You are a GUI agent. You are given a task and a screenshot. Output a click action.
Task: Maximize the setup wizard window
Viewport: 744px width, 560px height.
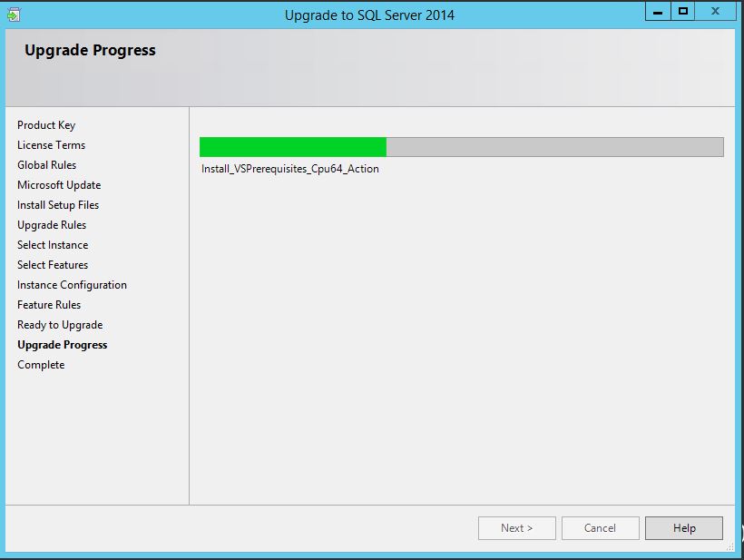click(683, 12)
